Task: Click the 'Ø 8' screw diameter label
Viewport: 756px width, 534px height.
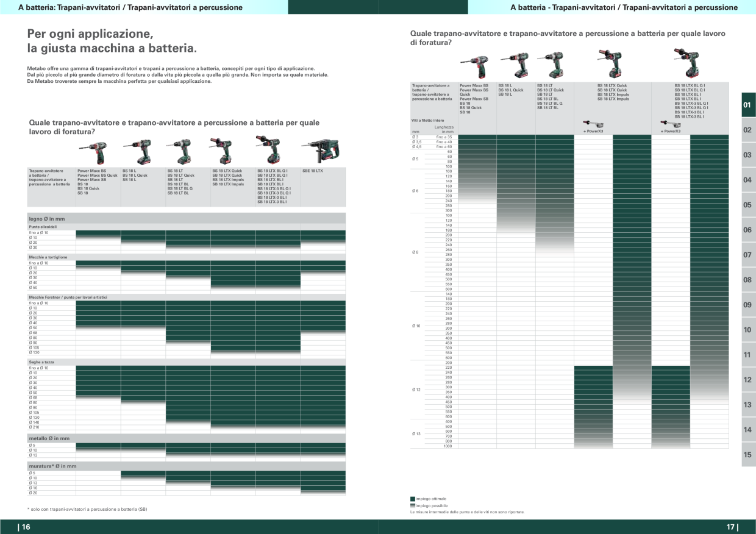Action: pos(416,252)
